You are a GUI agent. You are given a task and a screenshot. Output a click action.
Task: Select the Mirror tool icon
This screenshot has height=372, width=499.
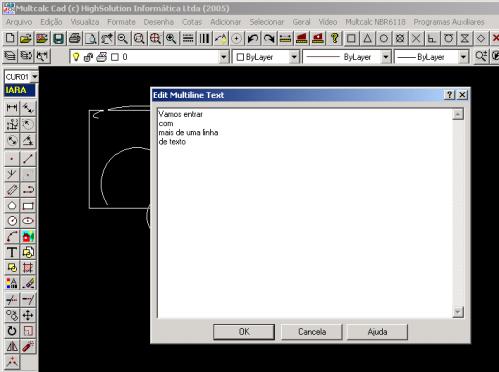coord(12,346)
